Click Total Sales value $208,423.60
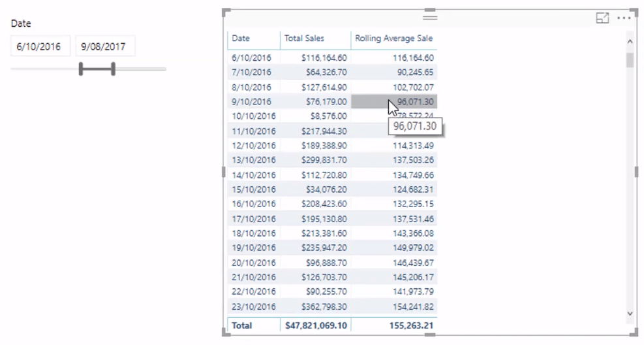Viewport: 644px width, 345px height. click(324, 204)
